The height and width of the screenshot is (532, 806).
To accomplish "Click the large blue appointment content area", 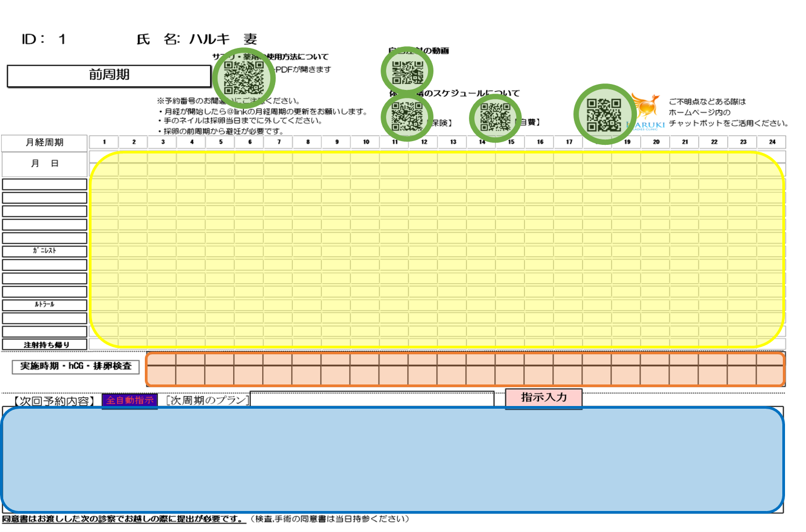I will pos(393,459).
